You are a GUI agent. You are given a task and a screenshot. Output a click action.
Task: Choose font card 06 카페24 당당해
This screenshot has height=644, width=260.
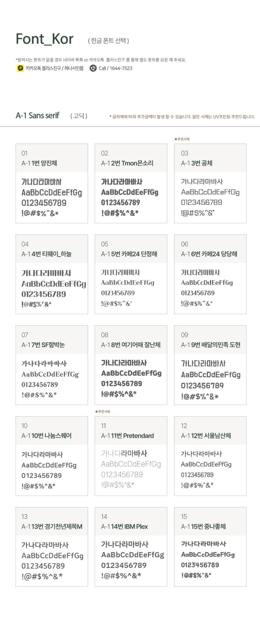point(210,274)
